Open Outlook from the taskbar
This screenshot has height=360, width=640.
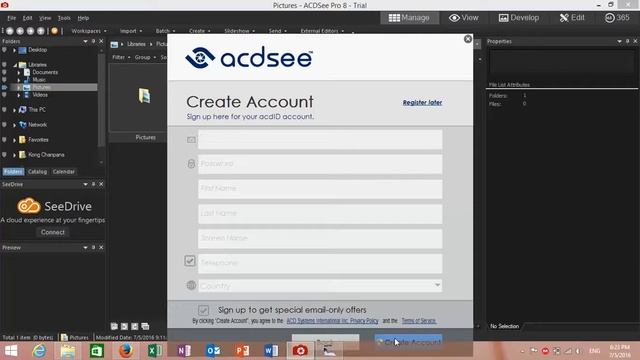[213, 351]
